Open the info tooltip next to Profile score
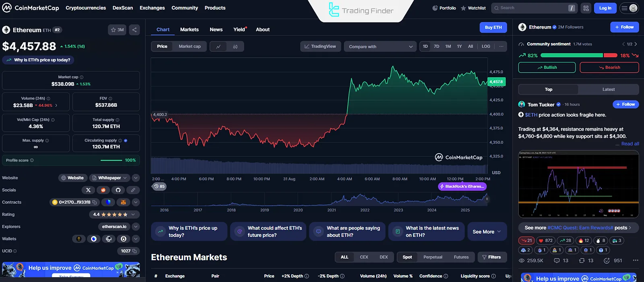 (32, 160)
